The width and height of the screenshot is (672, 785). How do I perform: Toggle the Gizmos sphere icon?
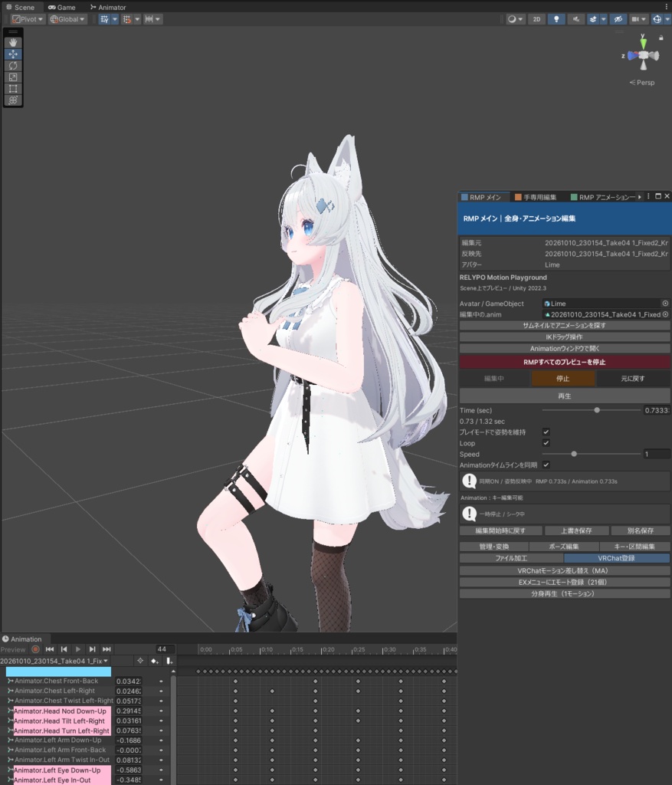coord(657,19)
